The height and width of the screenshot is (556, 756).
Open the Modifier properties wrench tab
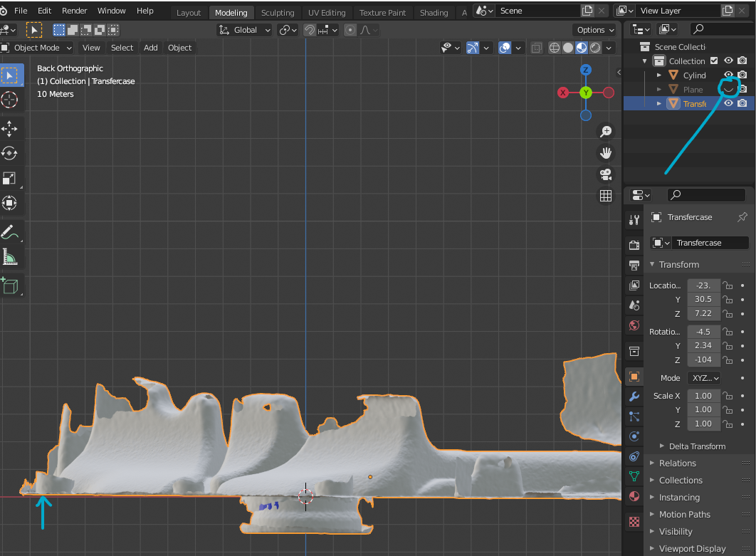pyautogui.click(x=634, y=397)
